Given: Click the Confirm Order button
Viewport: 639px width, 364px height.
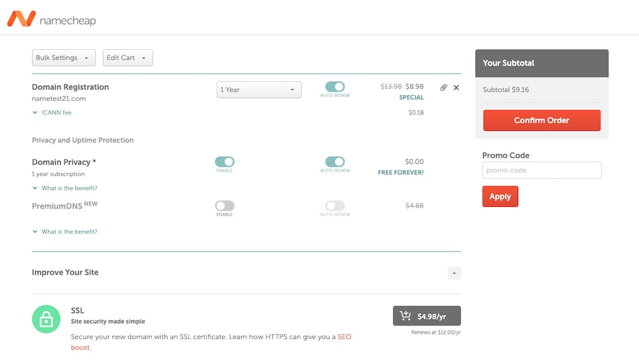Looking at the screenshot, I should [542, 120].
